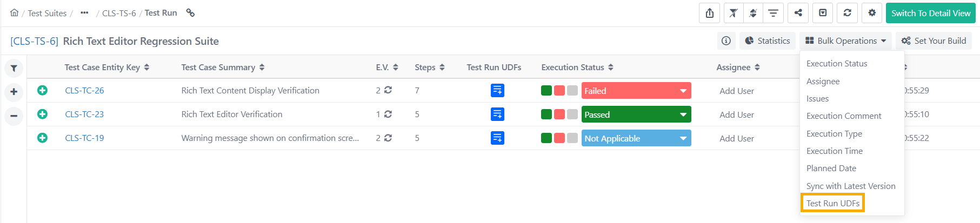Click the share nodes icon
This screenshot has height=223, width=980.
(798, 13)
